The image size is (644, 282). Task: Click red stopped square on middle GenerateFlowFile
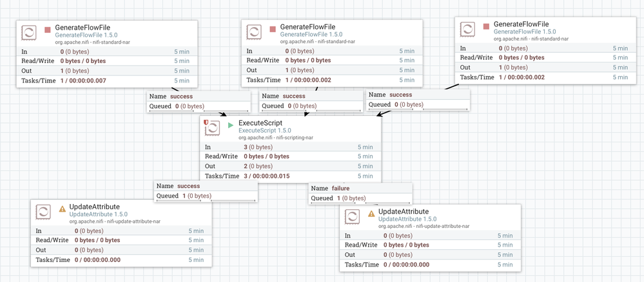click(x=272, y=29)
